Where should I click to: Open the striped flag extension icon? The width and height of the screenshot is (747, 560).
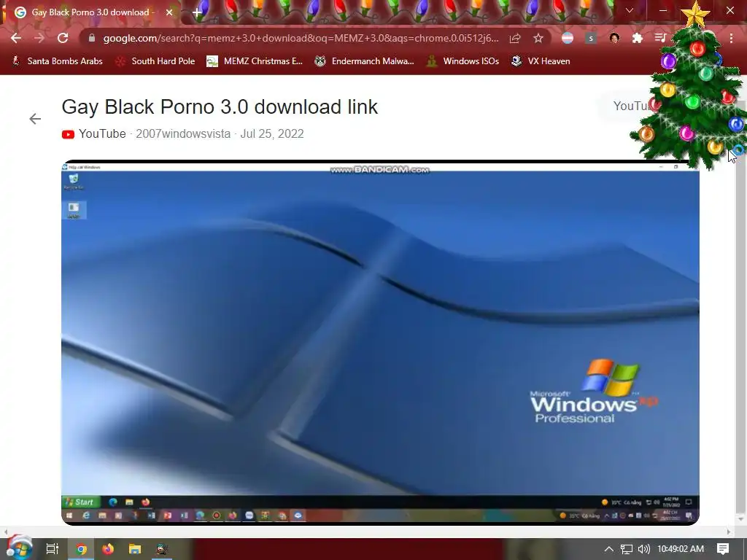[x=567, y=38]
